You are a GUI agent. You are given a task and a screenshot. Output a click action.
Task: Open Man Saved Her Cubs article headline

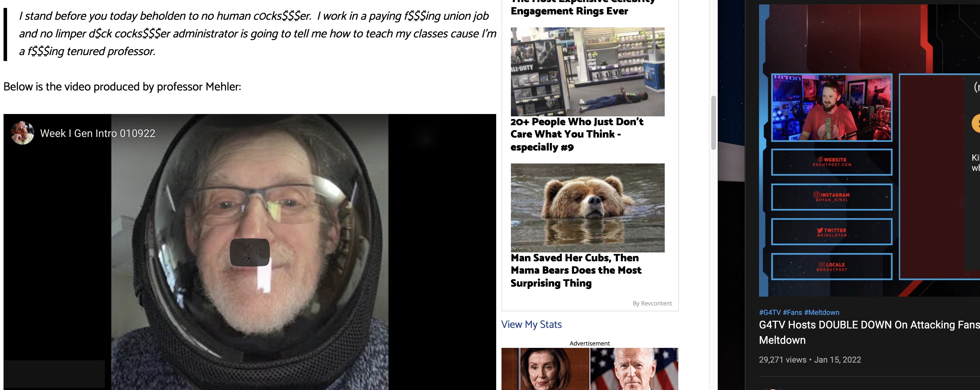coord(576,270)
